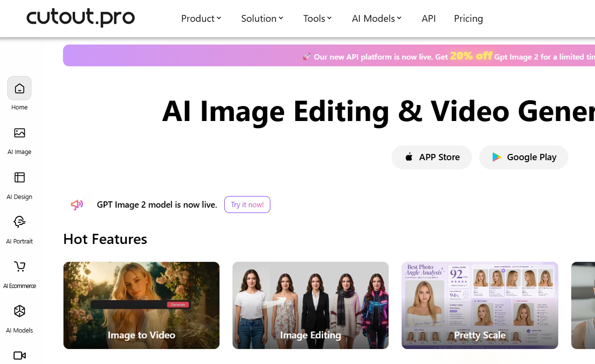Open the Image to Video feature card
595x364 pixels.
(141, 305)
